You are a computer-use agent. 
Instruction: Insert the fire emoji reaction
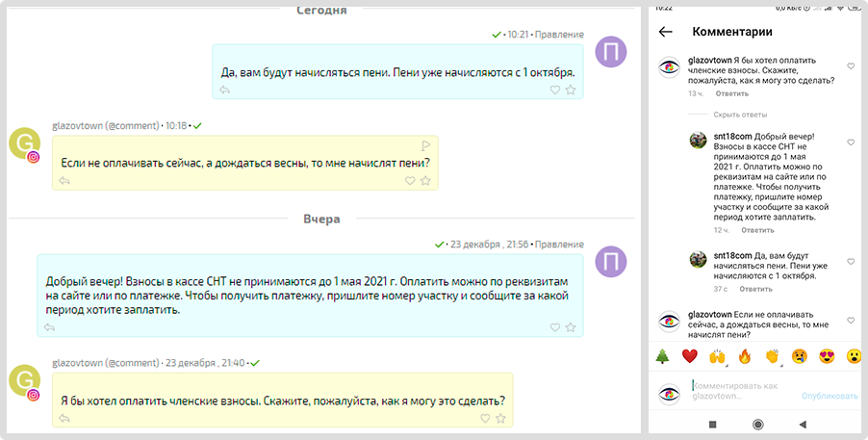(744, 356)
